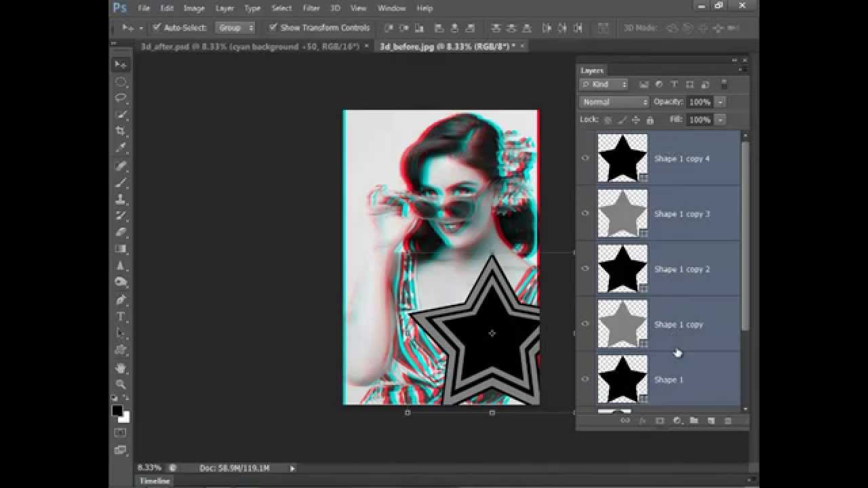The width and height of the screenshot is (868, 488).
Task: Open the new adjustment layer icon
Action: coord(676,420)
